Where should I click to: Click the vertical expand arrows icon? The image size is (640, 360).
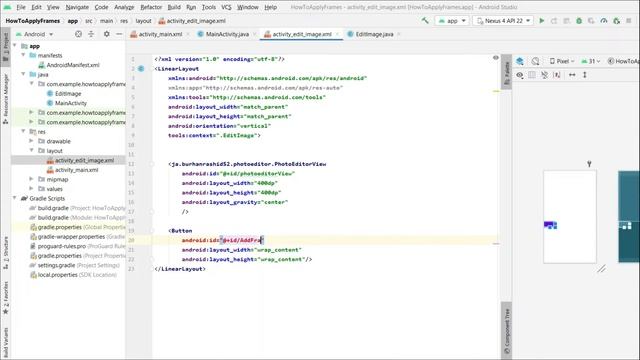tap(584, 75)
